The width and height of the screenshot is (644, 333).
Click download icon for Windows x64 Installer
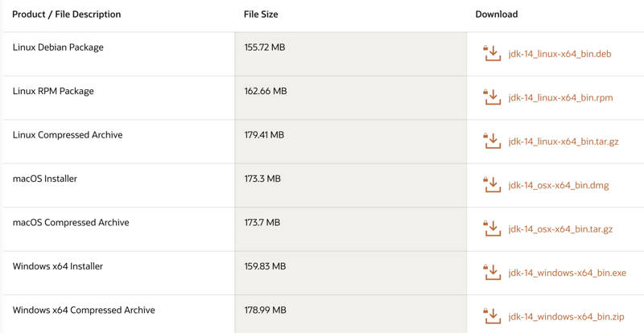[x=492, y=273]
